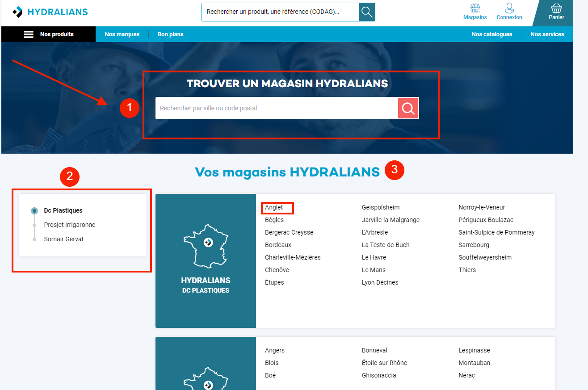
Task: Open the Boé store link
Action: tap(270, 375)
